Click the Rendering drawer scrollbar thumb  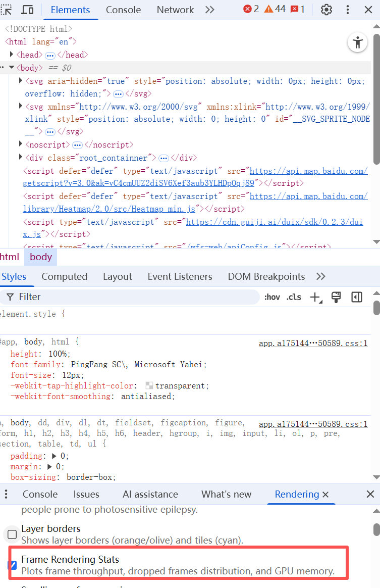tap(376, 530)
